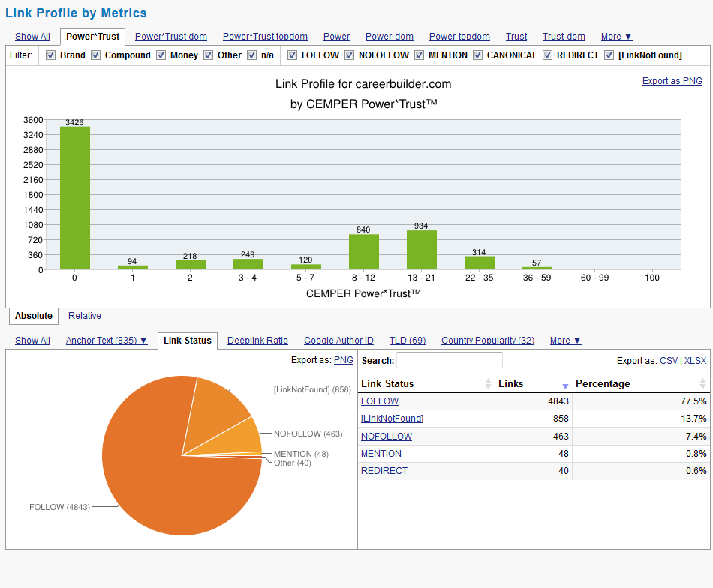Toggle the MENTION filter checkbox

click(420, 55)
